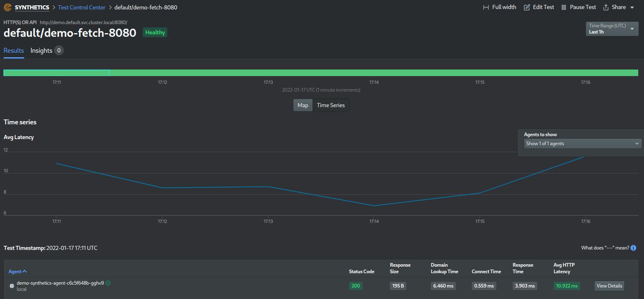Open the Share dropdown arrow

coord(632,8)
